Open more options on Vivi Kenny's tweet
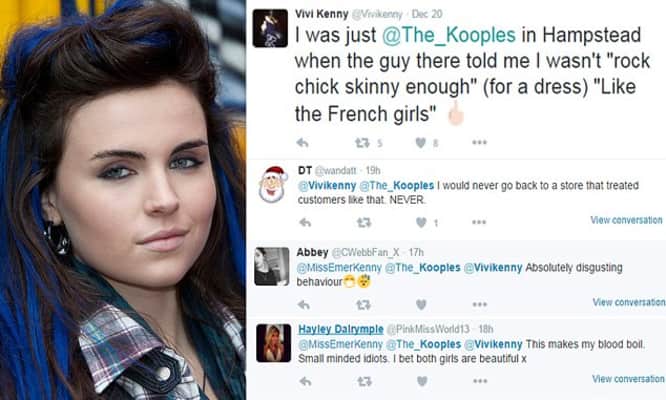The height and width of the screenshot is (400, 666). tap(479, 143)
